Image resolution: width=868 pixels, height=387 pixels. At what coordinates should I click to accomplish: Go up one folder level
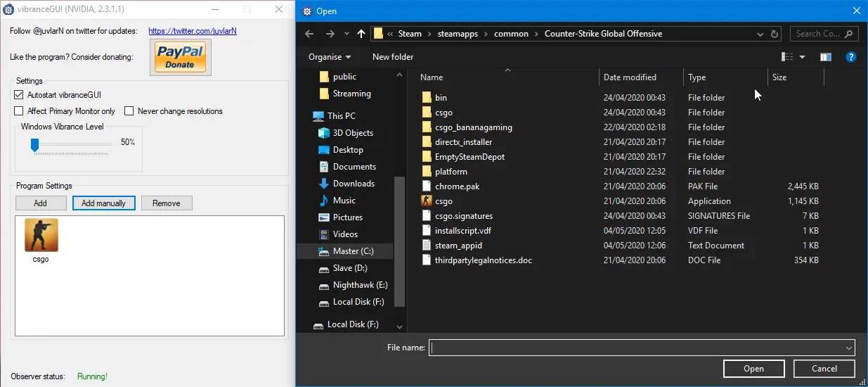(x=361, y=34)
